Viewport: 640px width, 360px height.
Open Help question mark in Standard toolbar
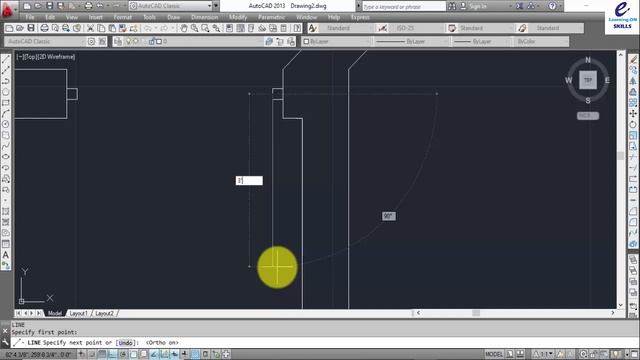click(297, 28)
